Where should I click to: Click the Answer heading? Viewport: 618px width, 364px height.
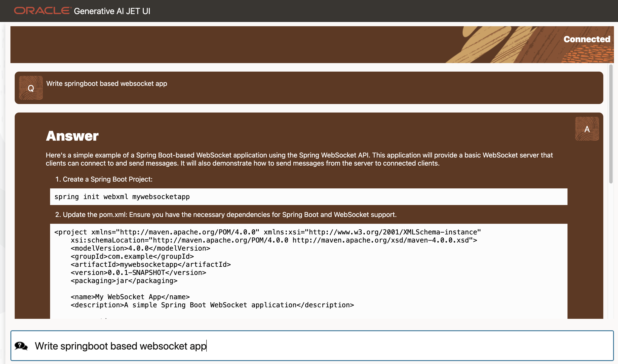click(x=72, y=136)
